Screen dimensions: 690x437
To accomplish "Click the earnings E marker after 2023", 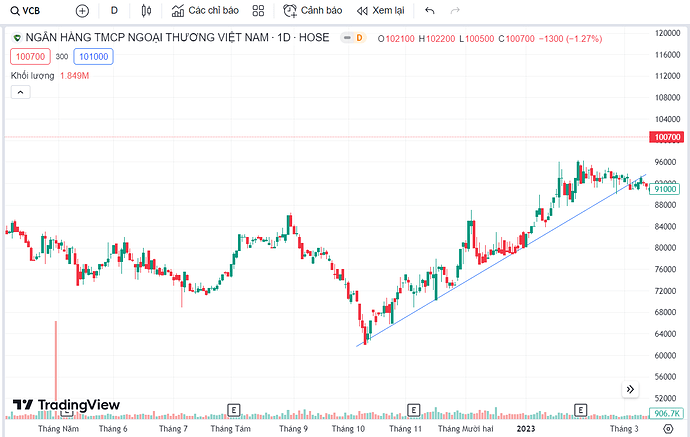I will click(x=580, y=411).
